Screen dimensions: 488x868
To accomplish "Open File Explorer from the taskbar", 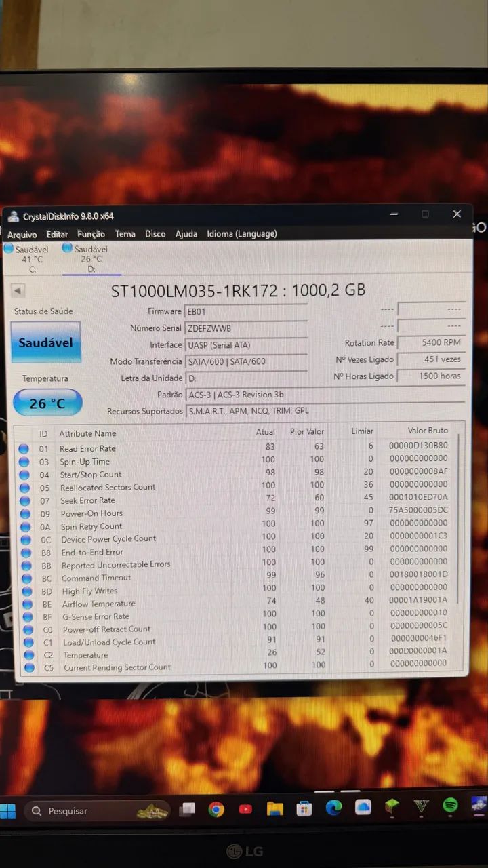I will (274, 808).
